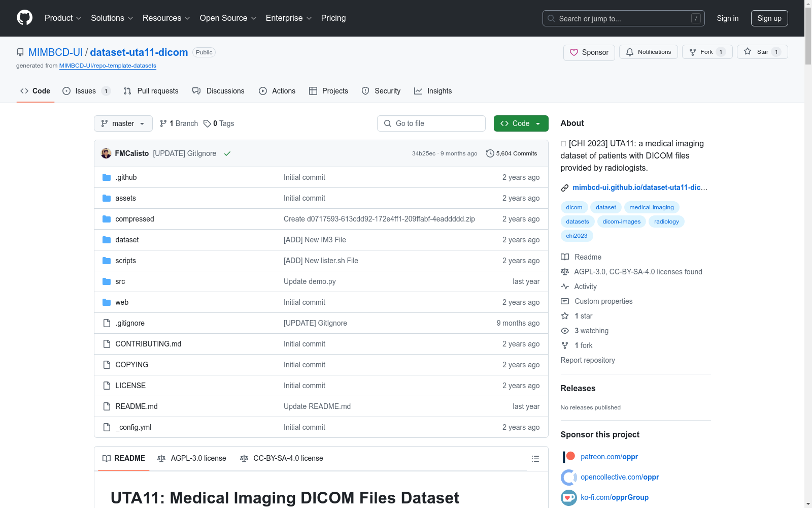Open the README.md file
The image size is (812, 508).
[x=137, y=406]
